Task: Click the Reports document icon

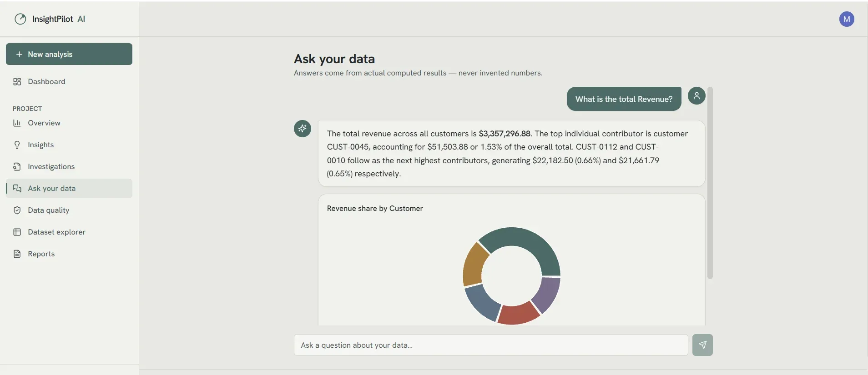Action: pos(17,254)
